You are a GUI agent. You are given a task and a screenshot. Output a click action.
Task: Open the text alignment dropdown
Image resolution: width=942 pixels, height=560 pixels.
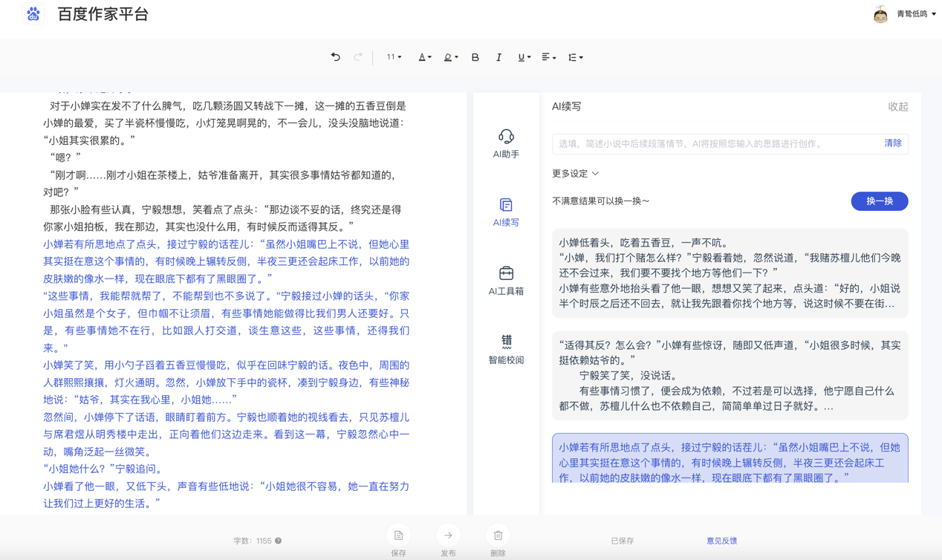coord(548,57)
